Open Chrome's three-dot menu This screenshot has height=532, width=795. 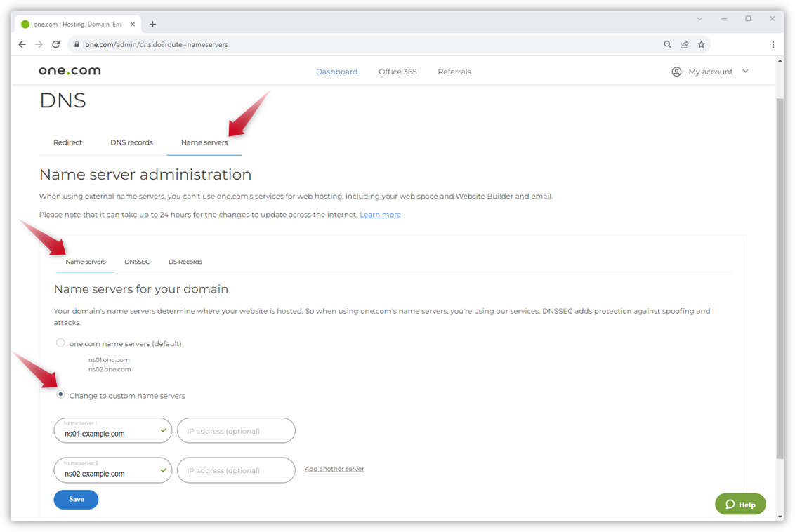click(x=773, y=44)
